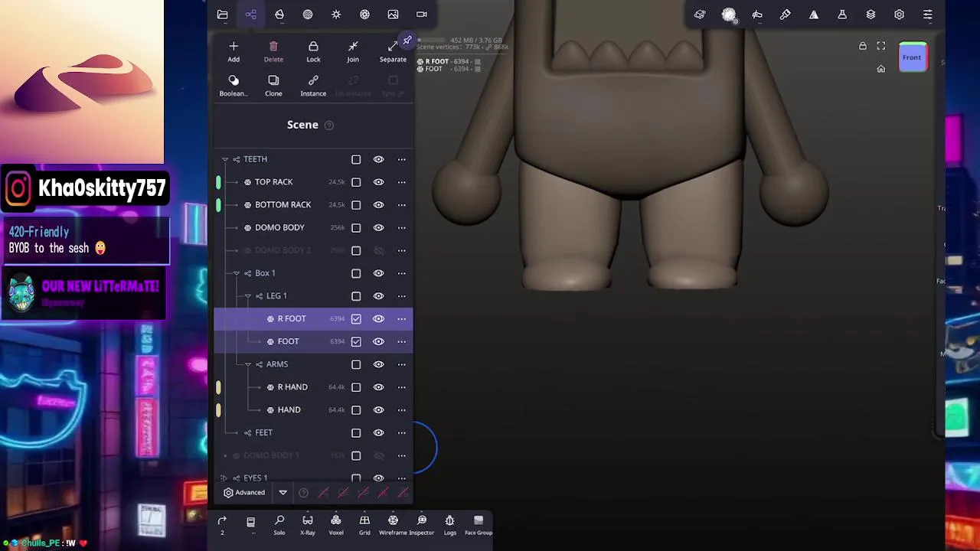
Task: Check the TOP RACK selection box
Action: coord(356,182)
